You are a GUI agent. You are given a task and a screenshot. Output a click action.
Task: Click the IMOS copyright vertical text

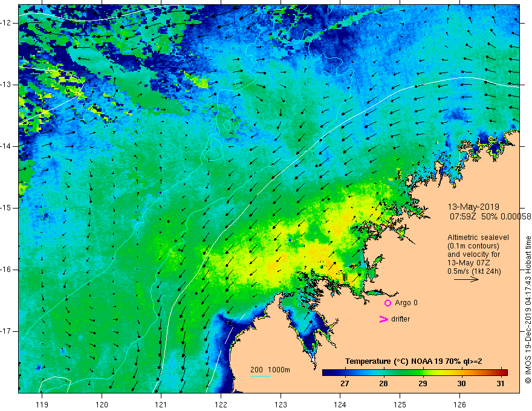tap(528, 310)
